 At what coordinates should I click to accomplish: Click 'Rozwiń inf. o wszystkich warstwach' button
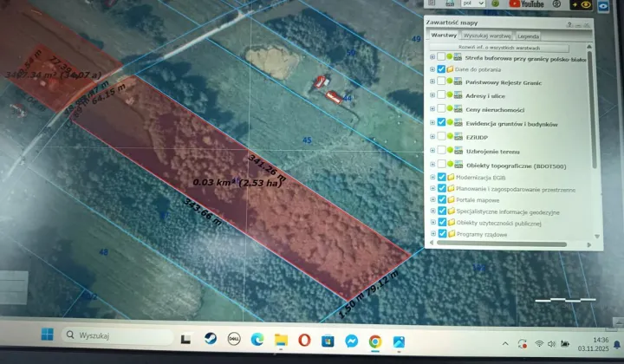coord(499,48)
